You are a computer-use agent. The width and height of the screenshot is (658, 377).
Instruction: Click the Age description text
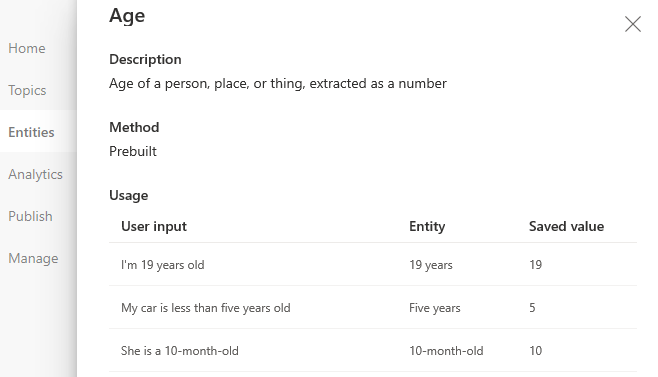click(x=278, y=84)
